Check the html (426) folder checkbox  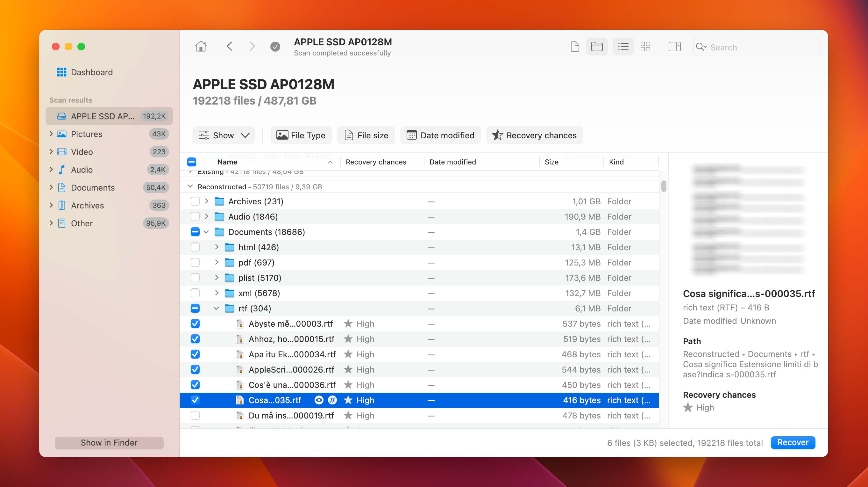click(x=195, y=247)
